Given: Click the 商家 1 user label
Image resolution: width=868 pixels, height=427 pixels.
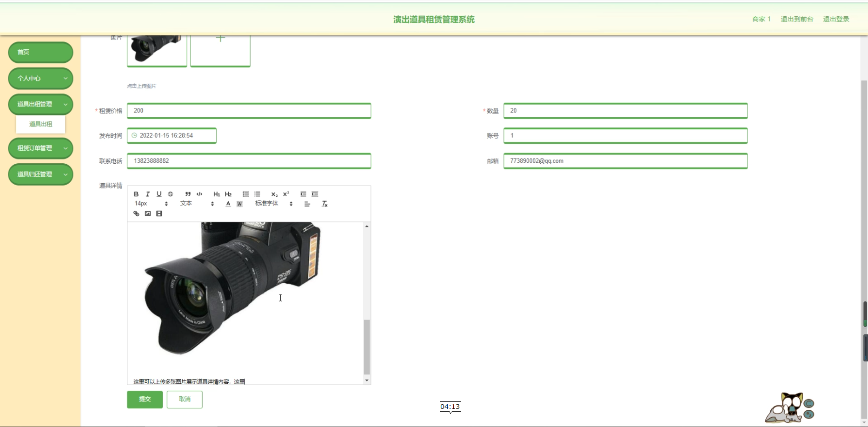Looking at the screenshot, I should pyautogui.click(x=762, y=19).
